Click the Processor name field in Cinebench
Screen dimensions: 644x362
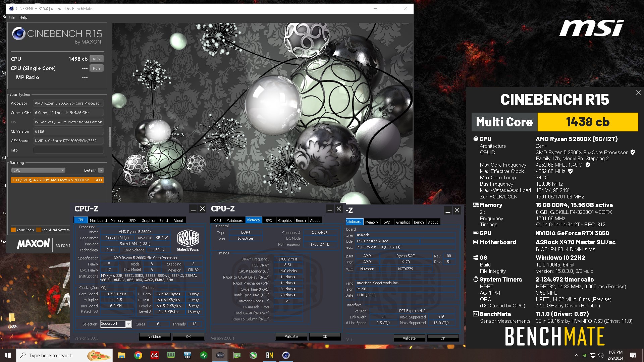pos(68,103)
